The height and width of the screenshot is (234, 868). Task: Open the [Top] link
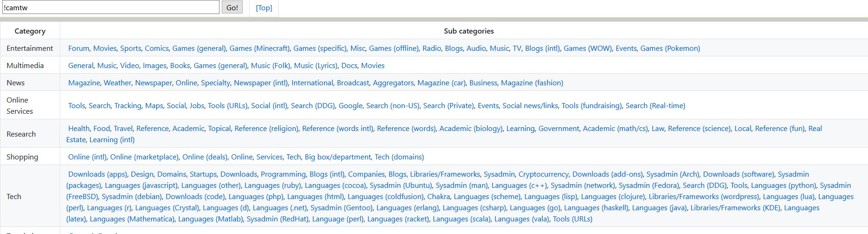pos(264,7)
